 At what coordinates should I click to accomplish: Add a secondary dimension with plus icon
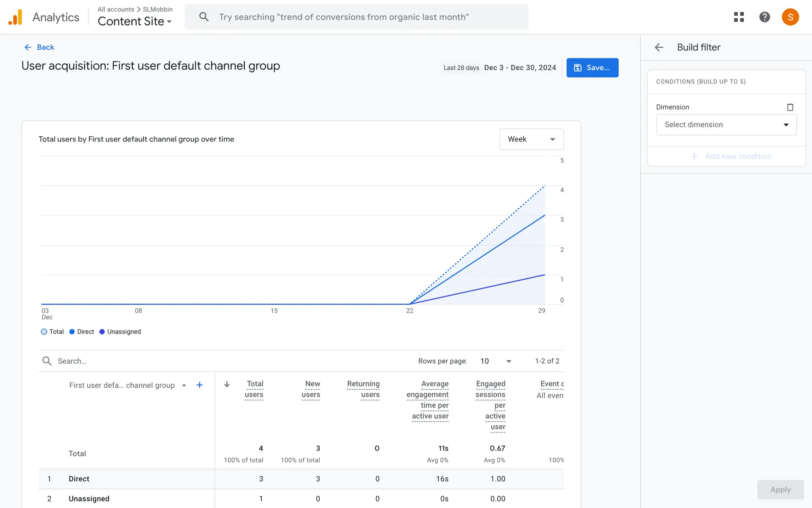click(200, 385)
